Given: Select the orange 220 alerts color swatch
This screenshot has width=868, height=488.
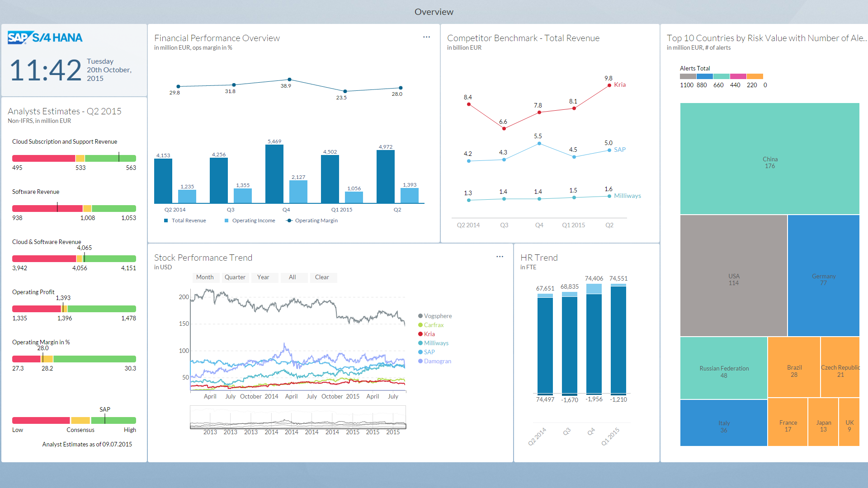Looking at the screenshot, I should [755, 76].
